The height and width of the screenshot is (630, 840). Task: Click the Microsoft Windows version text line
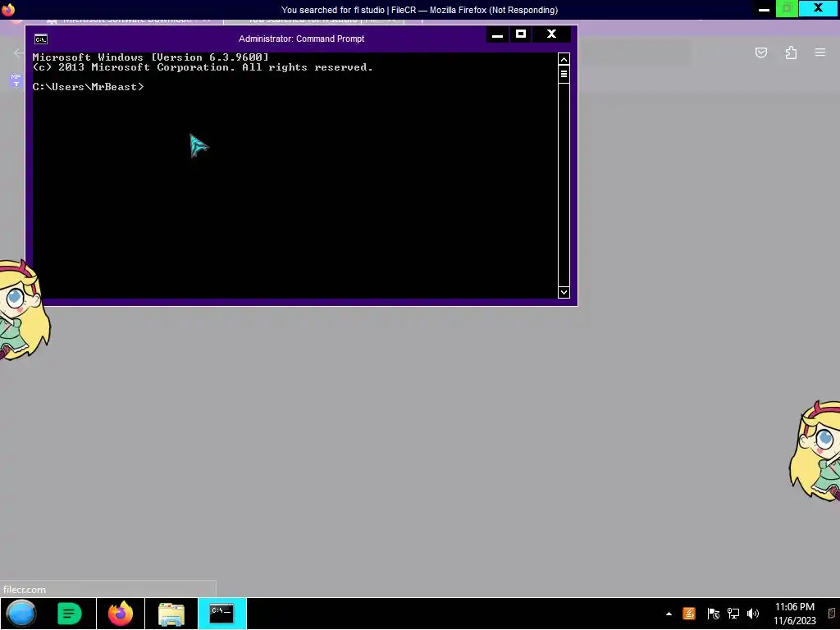151,57
